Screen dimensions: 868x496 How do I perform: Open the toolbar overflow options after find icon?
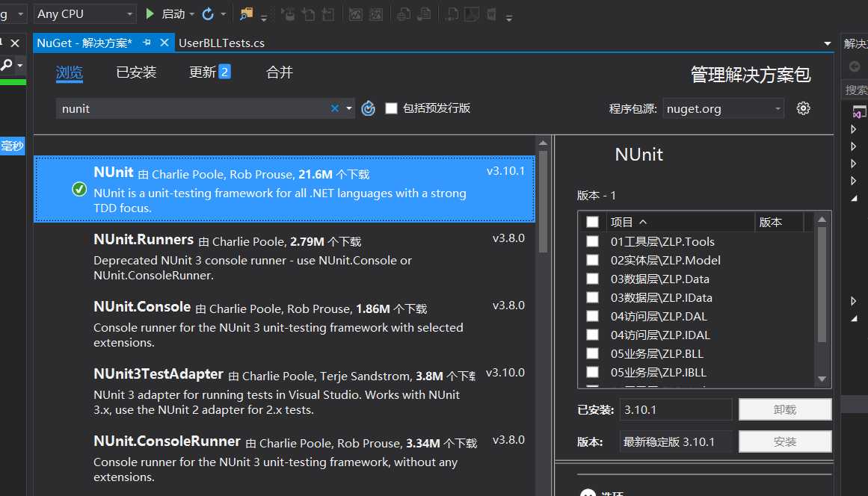[x=263, y=18]
